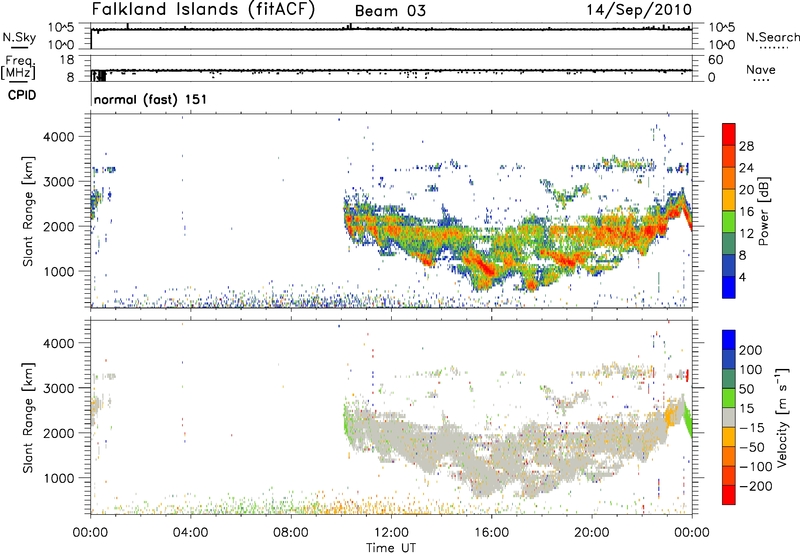Click the 'Time UT' axis title
Viewport: 800px width, 554px height.
(391, 547)
